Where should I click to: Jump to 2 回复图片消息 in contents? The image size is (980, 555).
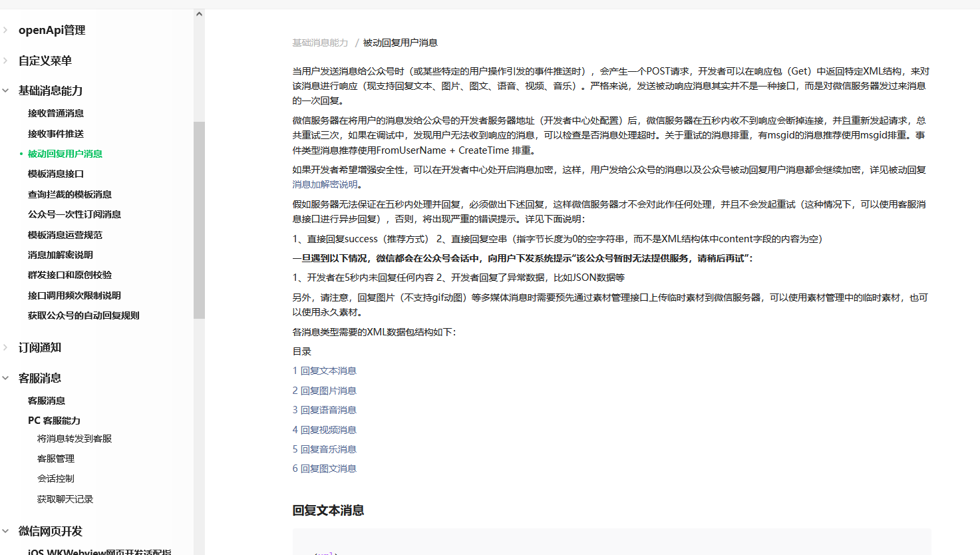click(325, 391)
